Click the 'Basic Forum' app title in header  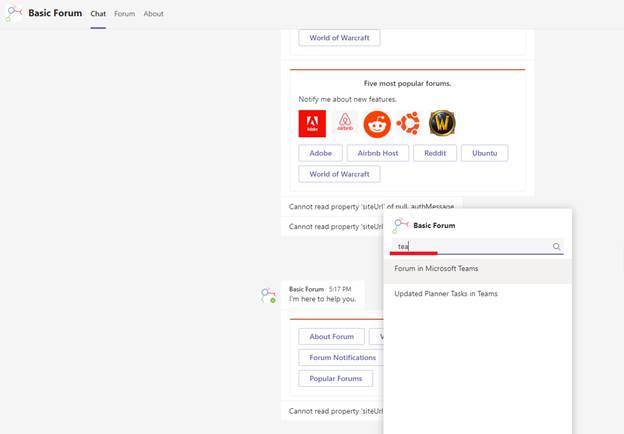(x=55, y=13)
